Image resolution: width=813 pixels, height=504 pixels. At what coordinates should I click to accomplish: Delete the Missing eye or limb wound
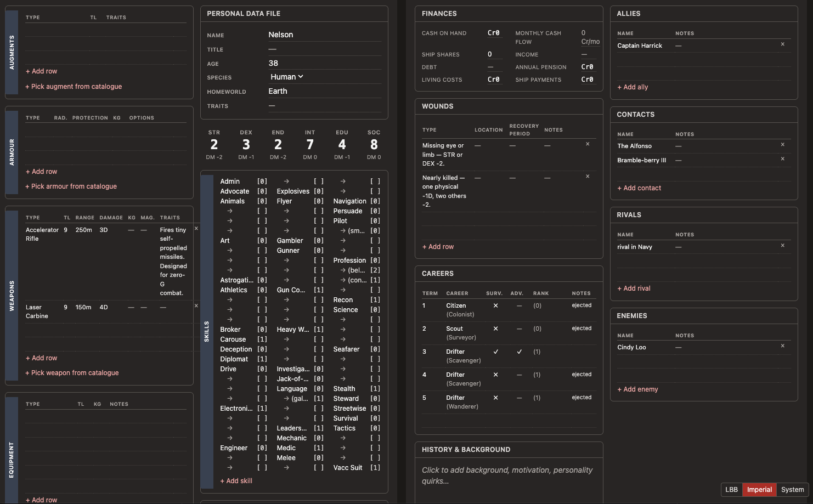[x=588, y=144]
